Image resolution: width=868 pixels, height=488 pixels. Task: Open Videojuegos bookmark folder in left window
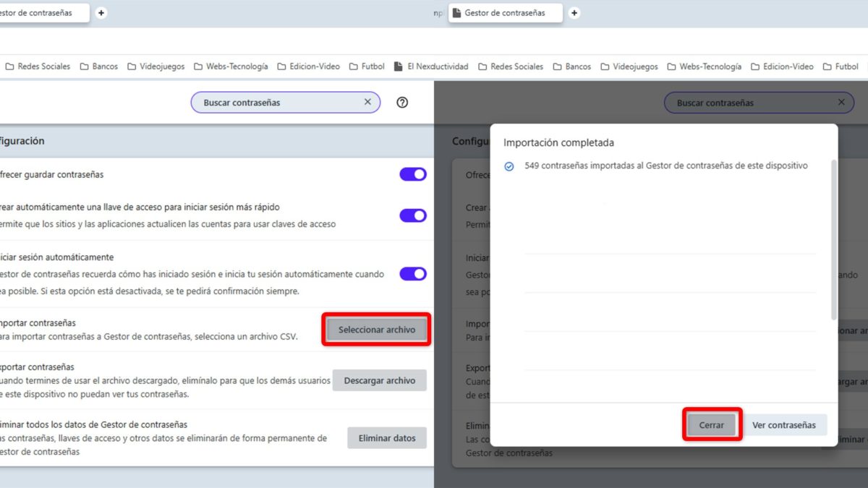click(x=156, y=67)
